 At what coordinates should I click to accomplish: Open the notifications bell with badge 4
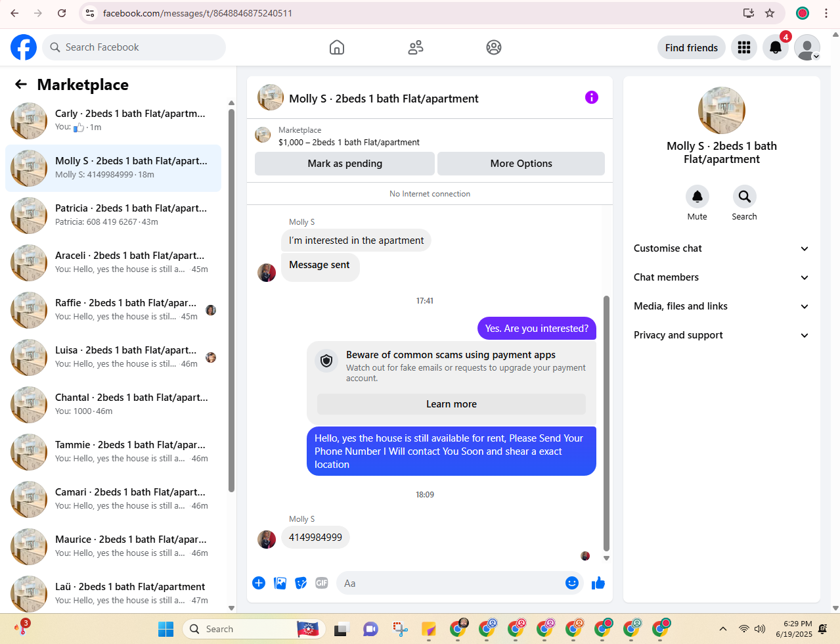pos(776,47)
